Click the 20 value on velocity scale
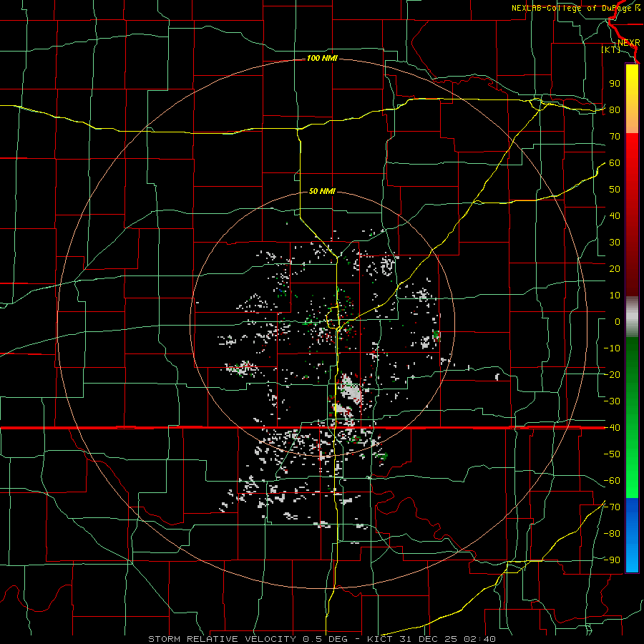This screenshot has width=644, height=644. point(615,268)
